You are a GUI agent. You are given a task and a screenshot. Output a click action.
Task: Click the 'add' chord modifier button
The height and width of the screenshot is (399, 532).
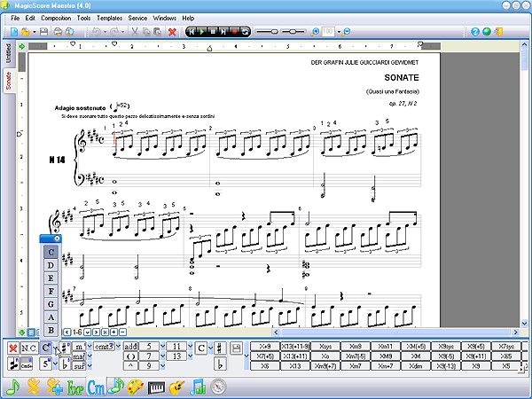pyautogui.click(x=130, y=347)
